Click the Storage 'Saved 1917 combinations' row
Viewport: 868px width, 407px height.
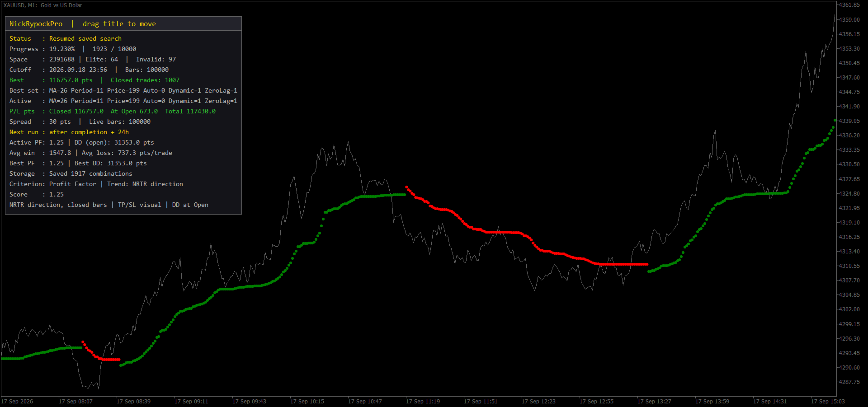coord(71,174)
